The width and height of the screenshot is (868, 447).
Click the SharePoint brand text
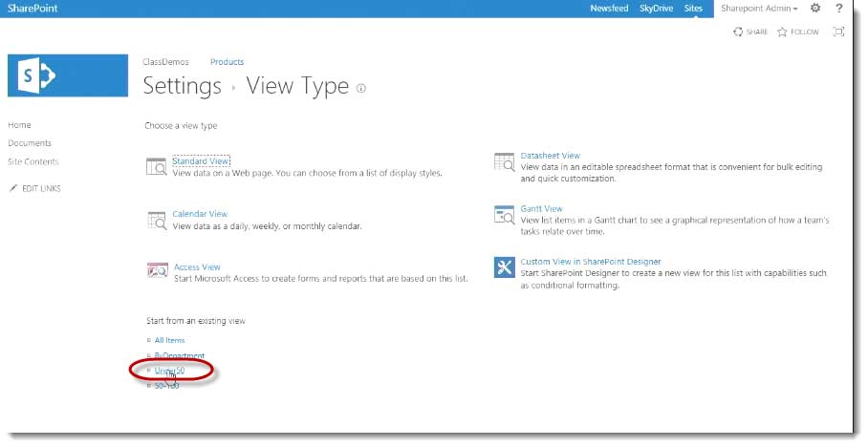33,9
